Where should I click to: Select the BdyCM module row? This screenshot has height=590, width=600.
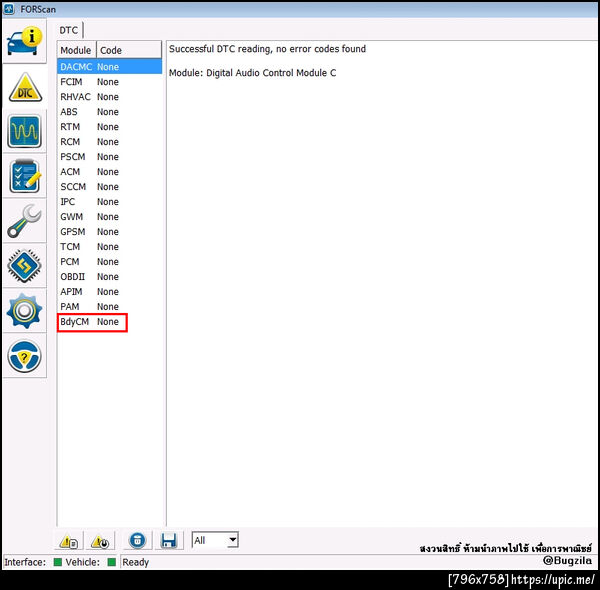pos(109,322)
